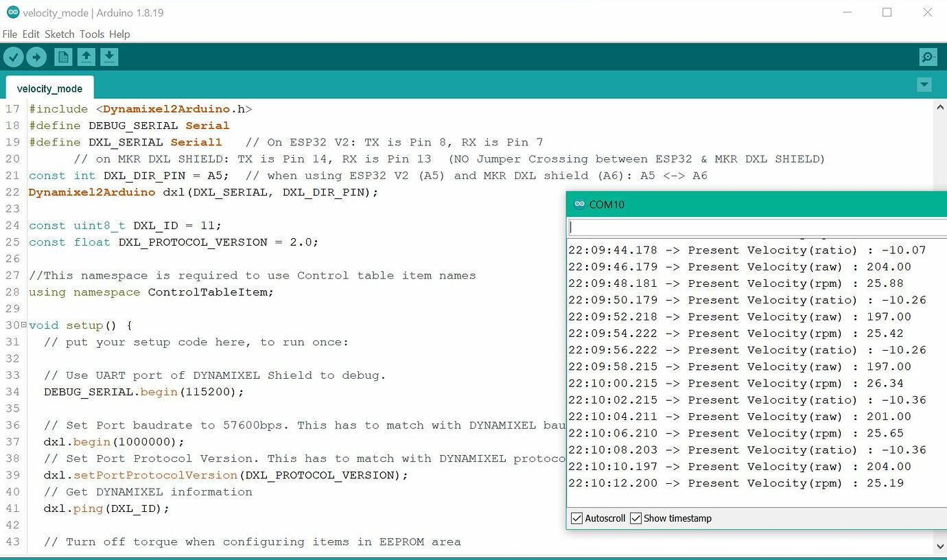Disable the Autoscroll checkbox
This screenshot has height=560, width=947.
tap(576, 518)
